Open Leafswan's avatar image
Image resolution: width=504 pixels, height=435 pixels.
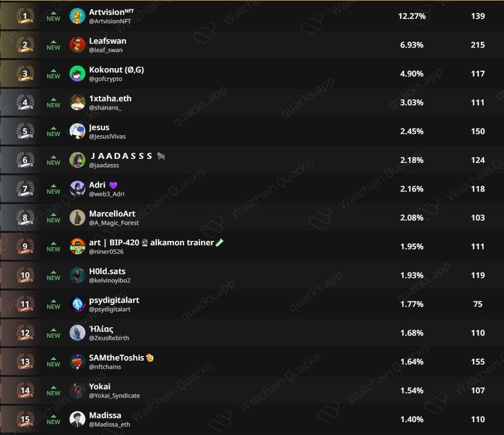point(77,45)
